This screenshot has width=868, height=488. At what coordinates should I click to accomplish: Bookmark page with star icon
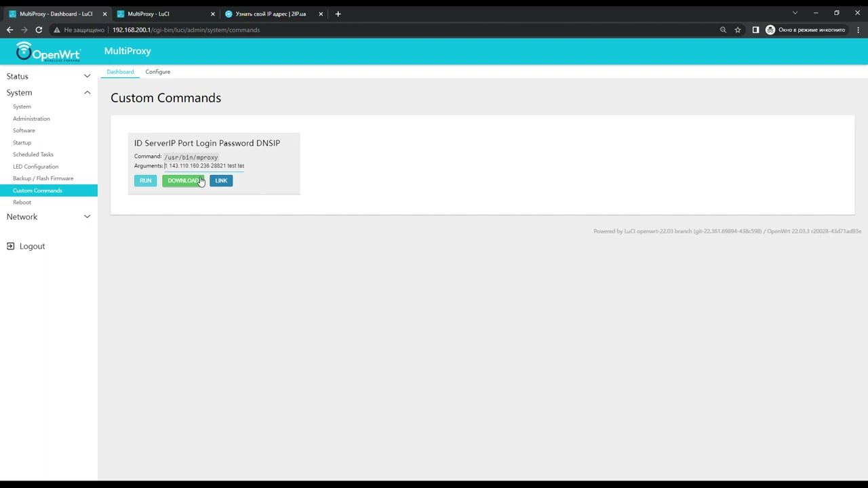738,30
